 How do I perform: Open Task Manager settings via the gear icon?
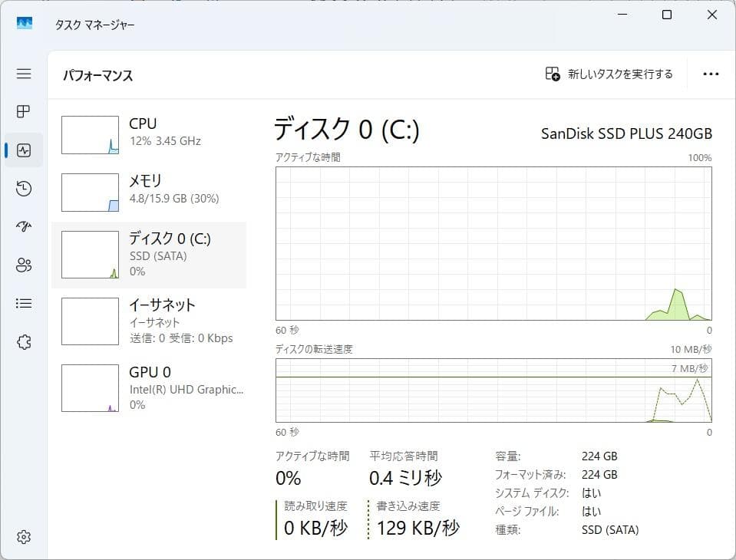[23, 537]
